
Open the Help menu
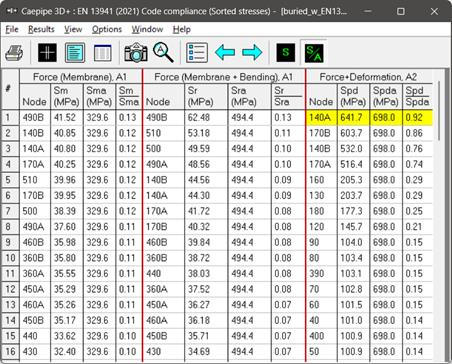coord(182,29)
